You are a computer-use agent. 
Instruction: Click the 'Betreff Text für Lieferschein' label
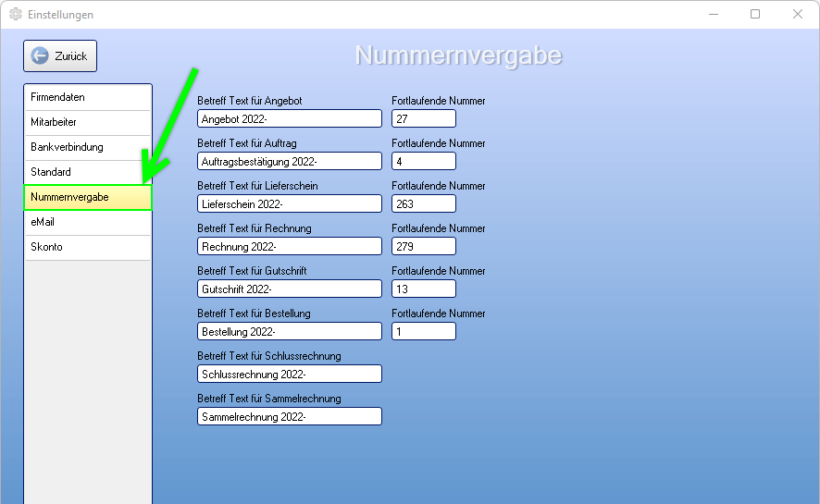click(257, 186)
